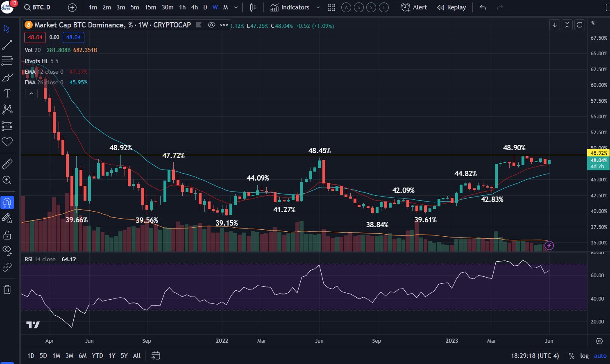Click the down arrow pane button top right
Screen dimensions: 610x364
coord(554,25)
